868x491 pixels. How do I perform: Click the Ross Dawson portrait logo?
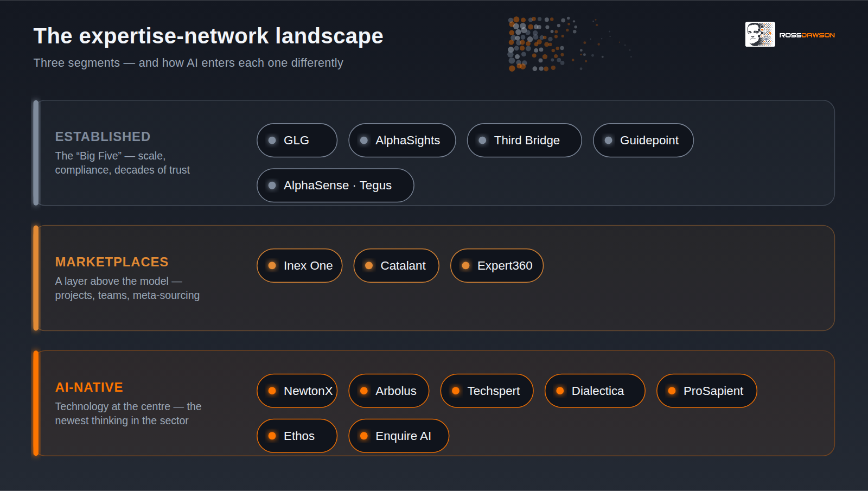[759, 35]
